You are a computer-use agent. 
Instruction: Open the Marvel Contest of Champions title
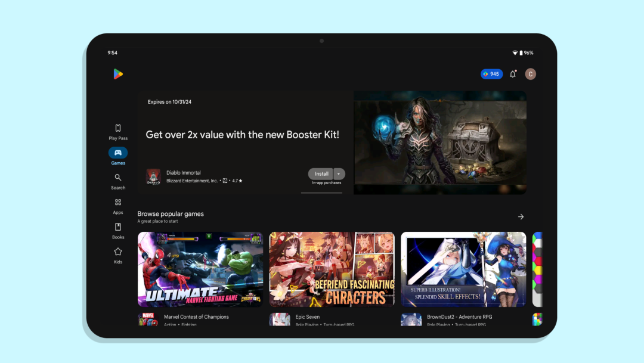coord(196,317)
